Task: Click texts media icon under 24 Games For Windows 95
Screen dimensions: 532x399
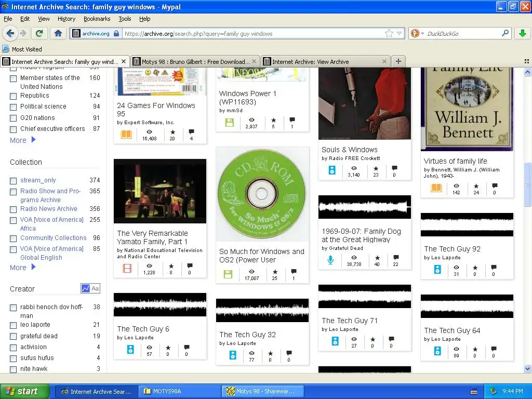Action: (x=126, y=135)
